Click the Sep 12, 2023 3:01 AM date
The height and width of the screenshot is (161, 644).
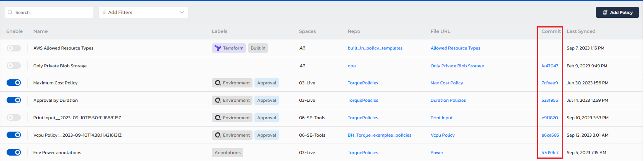[x=587, y=135]
